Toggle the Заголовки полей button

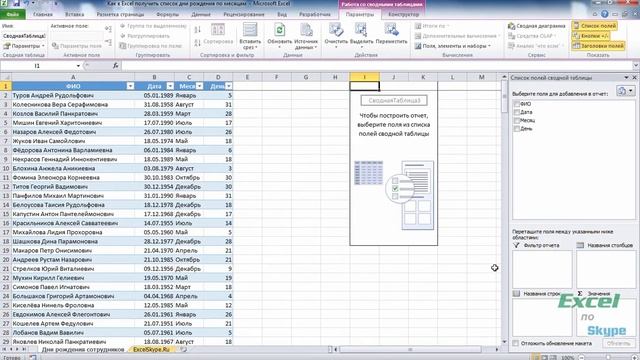tap(598, 46)
